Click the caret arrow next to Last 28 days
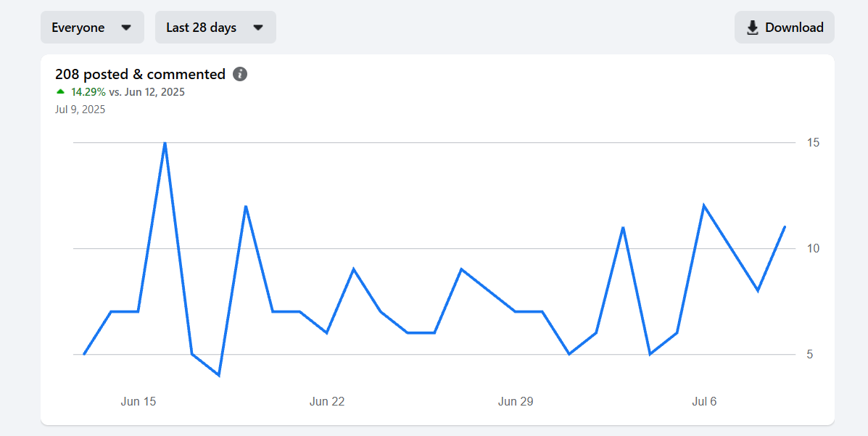Viewport: 868px width, 436px height. pyautogui.click(x=258, y=28)
